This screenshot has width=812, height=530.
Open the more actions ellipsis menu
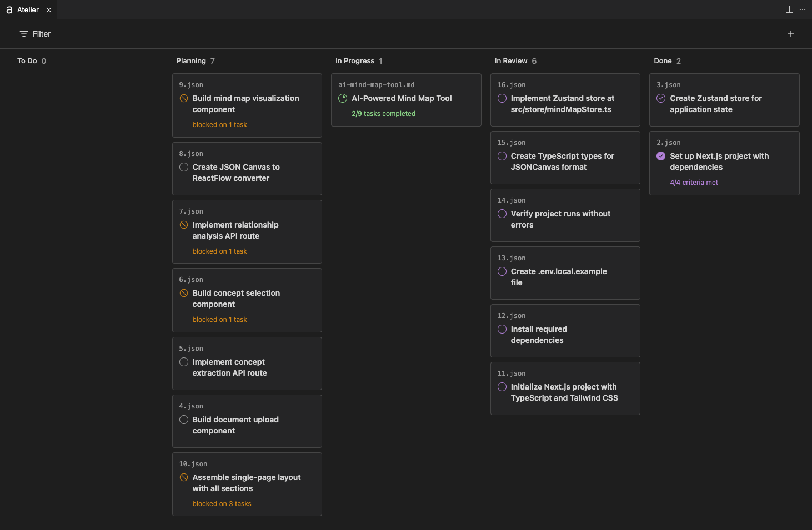803,9
